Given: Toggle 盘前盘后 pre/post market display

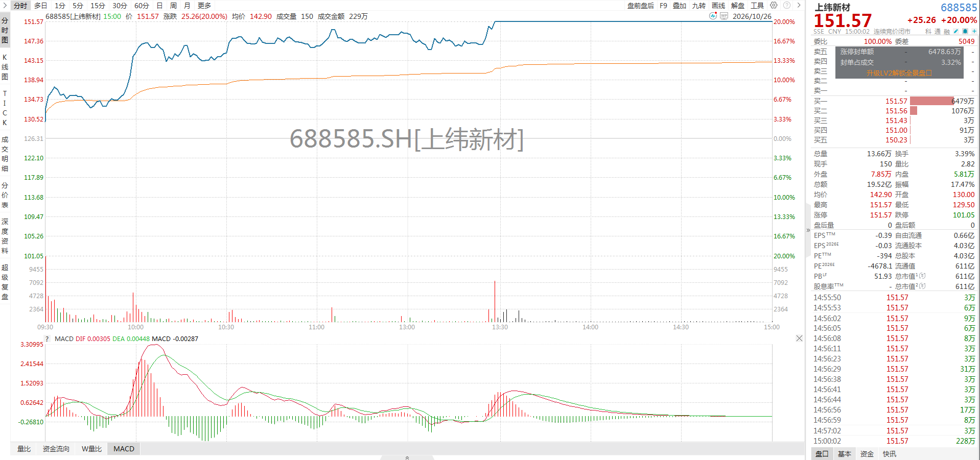Looking at the screenshot, I should 640,6.
